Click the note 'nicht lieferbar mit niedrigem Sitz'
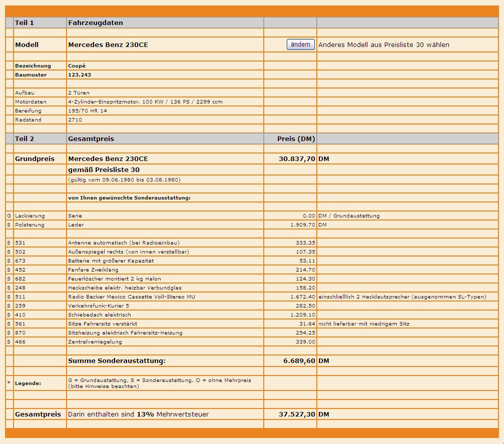This screenshot has height=444, width=504. pyautogui.click(x=364, y=323)
